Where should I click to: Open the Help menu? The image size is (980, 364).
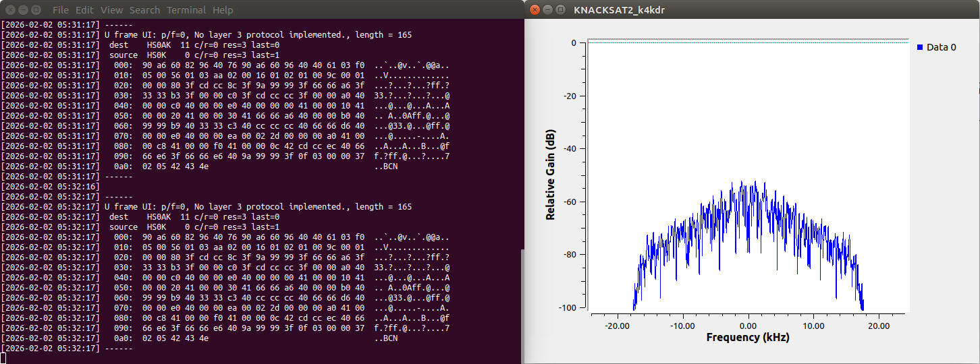pyautogui.click(x=222, y=10)
